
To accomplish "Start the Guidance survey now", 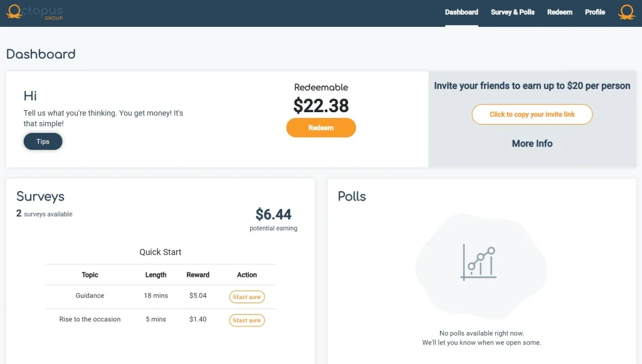I will pyautogui.click(x=247, y=297).
